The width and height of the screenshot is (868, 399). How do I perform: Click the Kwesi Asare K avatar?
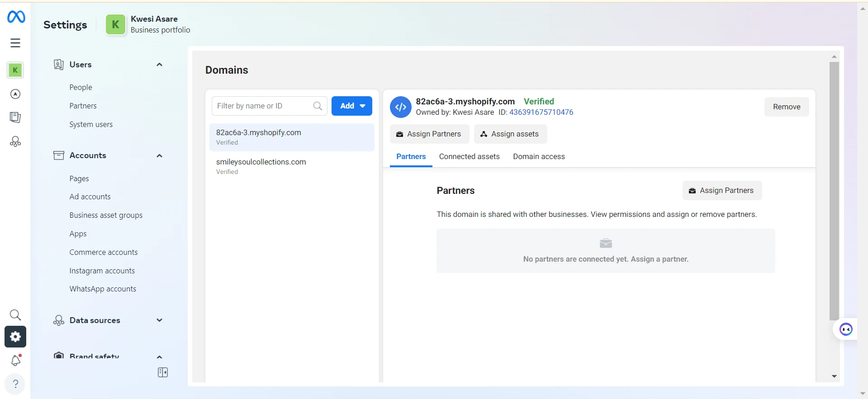[x=115, y=24]
